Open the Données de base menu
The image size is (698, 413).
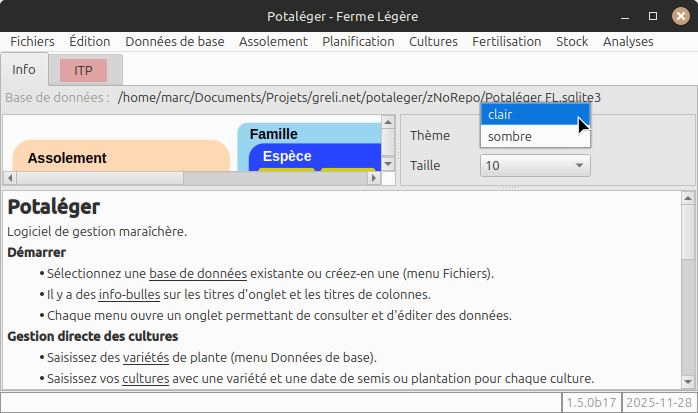[x=174, y=42]
